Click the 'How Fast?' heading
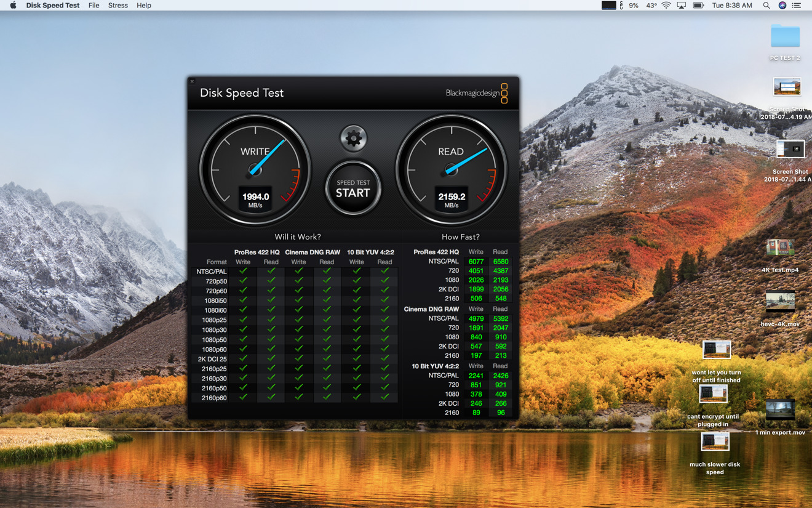 [x=461, y=237]
